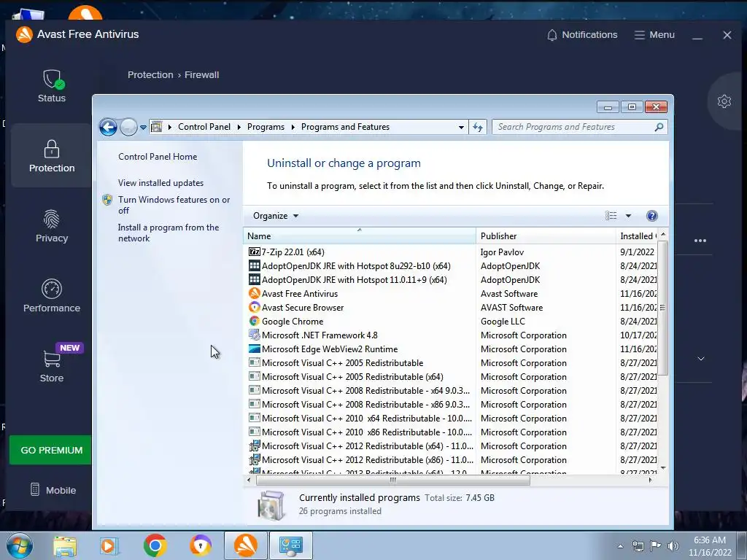Open recent pages dropdown next to navigation arrows
Screen dimensions: 747x560
(143, 128)
